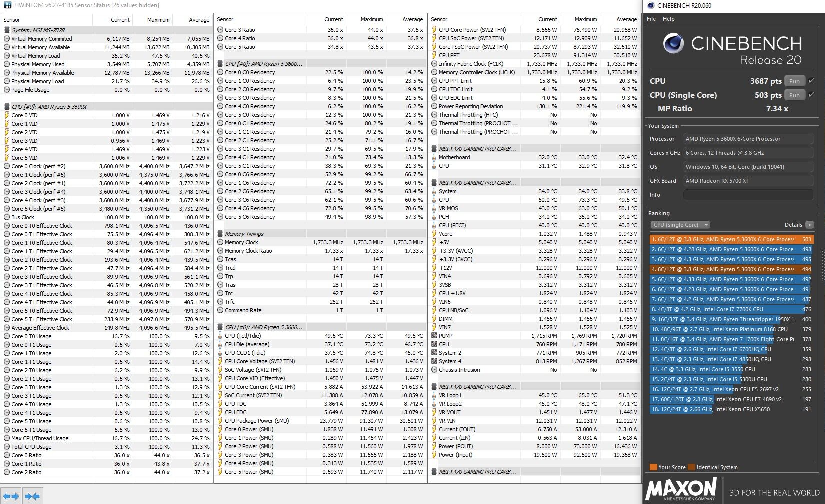Click the MSI X470 GAMING PRO CARB group above Motherboard
Image resolution: width=825 pixels, height=504 pixels.
point(534,149)
